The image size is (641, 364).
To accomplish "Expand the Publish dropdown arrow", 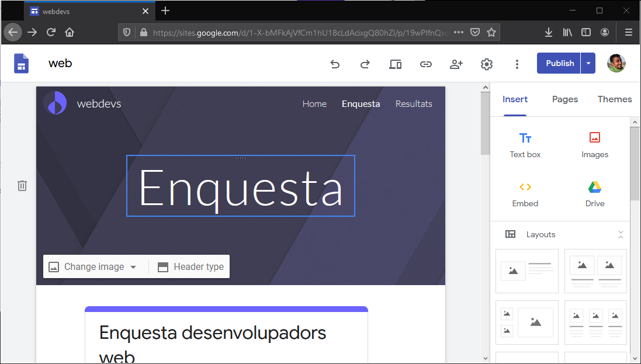I will pyautogui.click(x=588, y=63).
